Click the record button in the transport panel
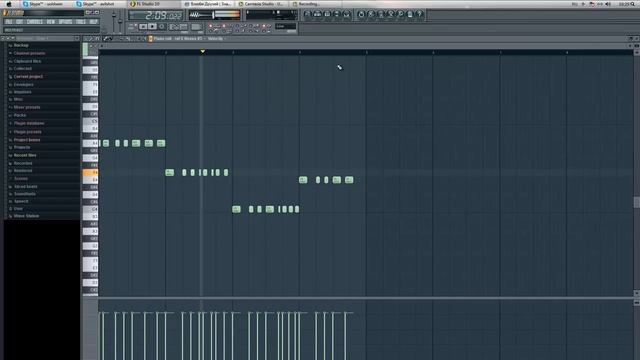 point(162,27)
